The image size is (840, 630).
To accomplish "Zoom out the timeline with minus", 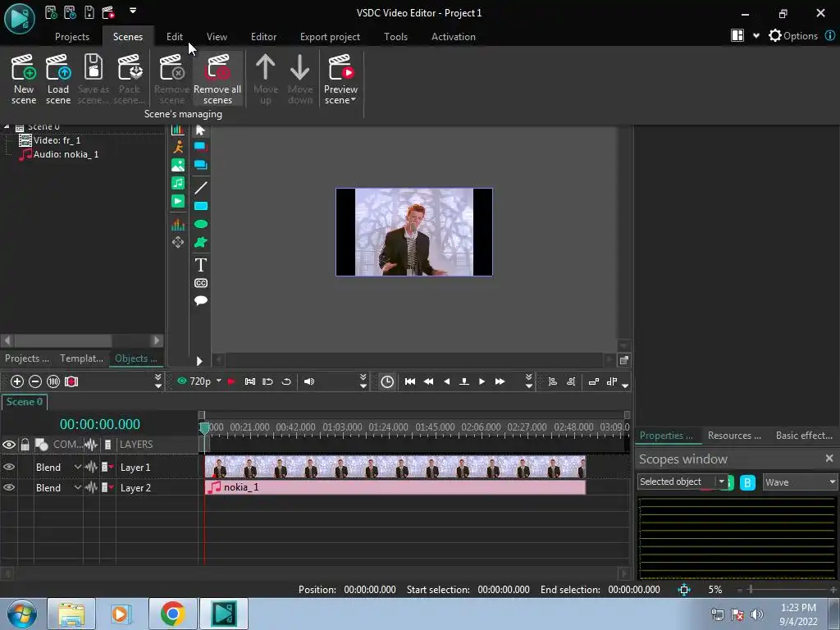I will 35,381.
